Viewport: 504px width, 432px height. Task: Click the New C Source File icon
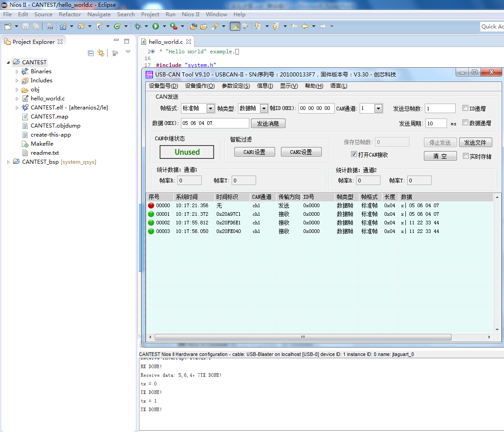click(100, 26)
